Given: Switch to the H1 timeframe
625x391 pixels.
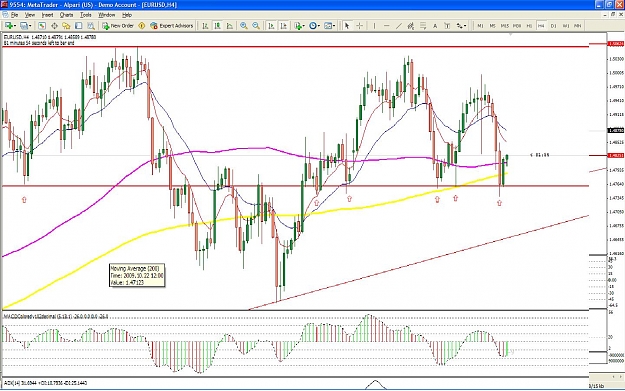Looking at the screenshot, I should click(529, 26).
